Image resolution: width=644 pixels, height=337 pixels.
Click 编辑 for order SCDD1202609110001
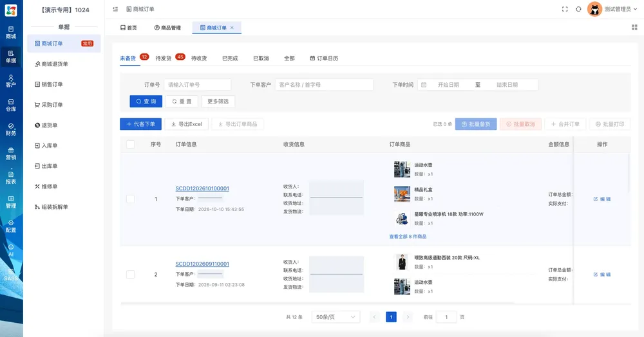click(x=602, y=274)
